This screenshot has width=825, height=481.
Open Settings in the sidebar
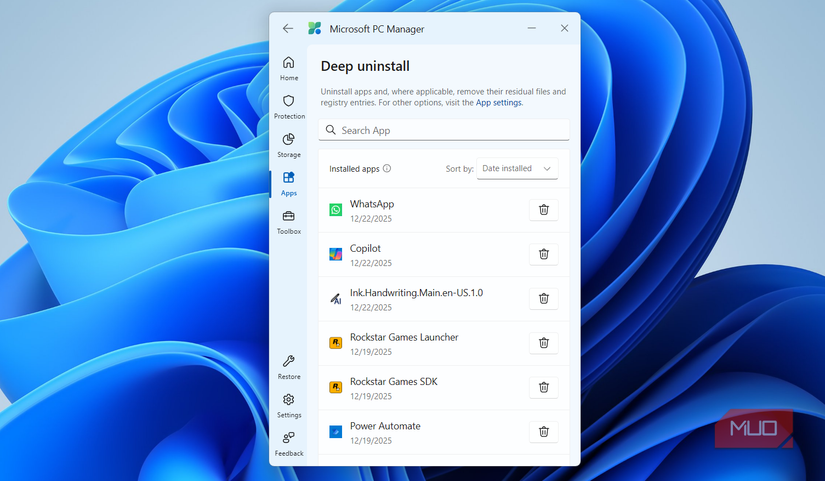(289, 405)
